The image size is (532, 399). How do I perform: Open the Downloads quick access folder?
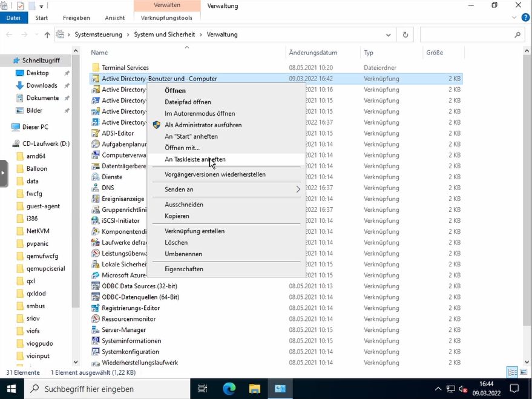[x=42, y=85]
